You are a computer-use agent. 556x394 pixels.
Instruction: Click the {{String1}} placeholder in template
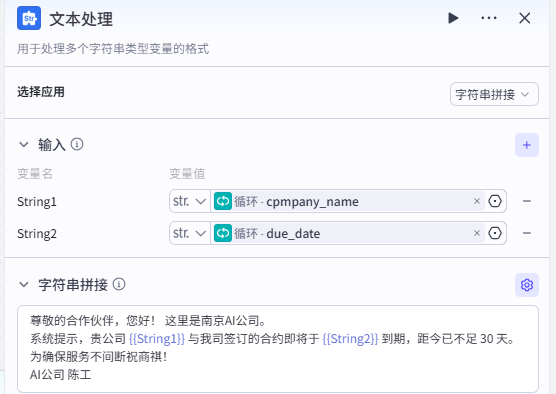pos(157,339)
